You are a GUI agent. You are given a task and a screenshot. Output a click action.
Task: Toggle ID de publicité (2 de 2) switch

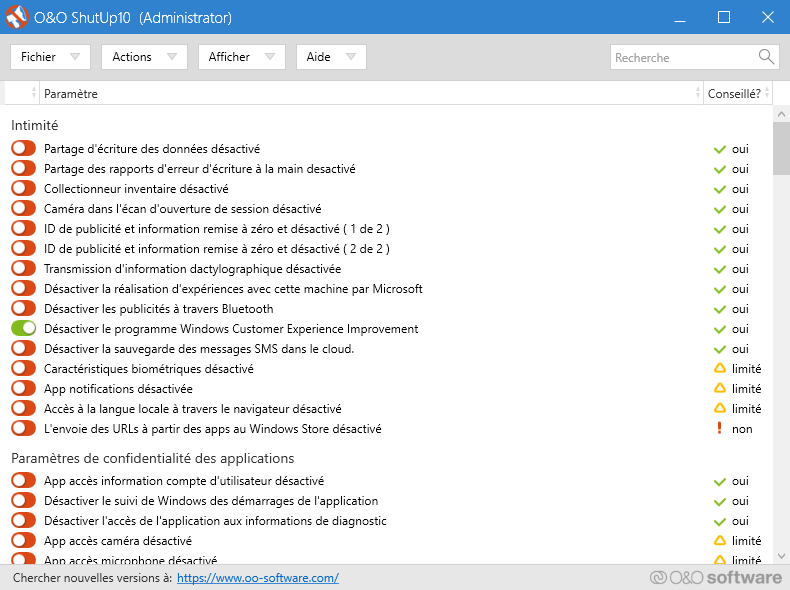click(x=24, y=248)
